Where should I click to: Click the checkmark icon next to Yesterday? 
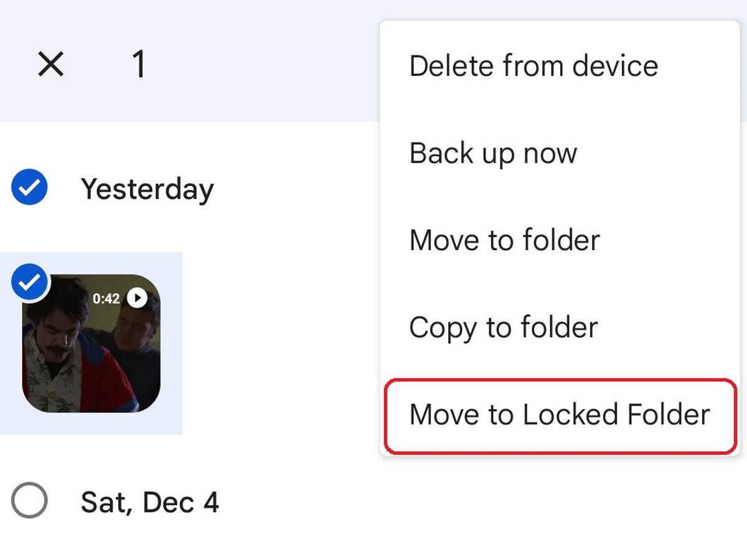(x=29, y=185)
